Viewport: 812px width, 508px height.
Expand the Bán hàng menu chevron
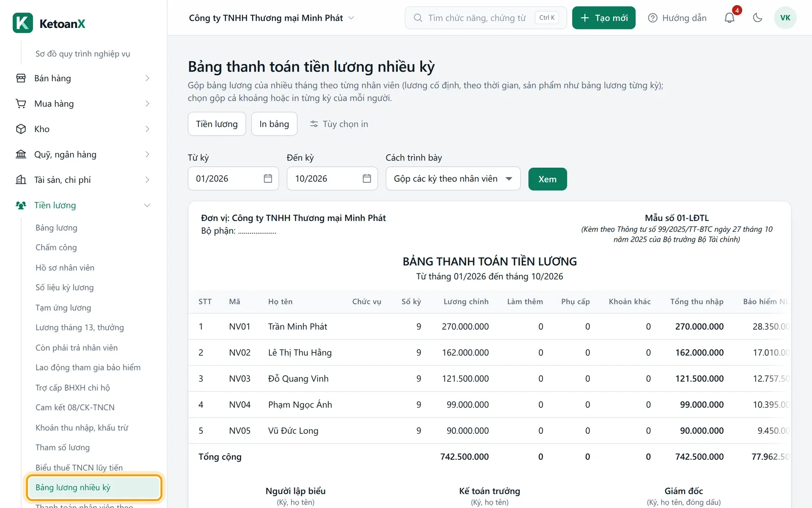[147, 78]
